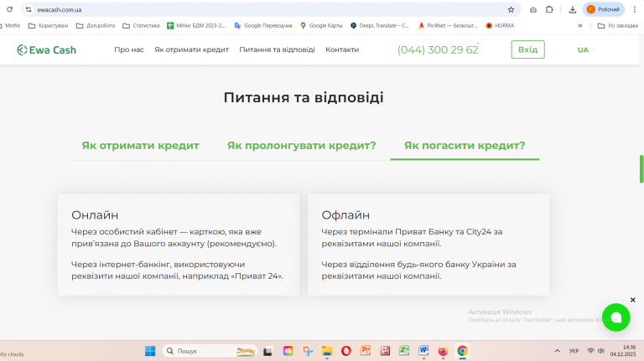This screenshot has width=644, height=361.
Task: Open the Мітінг БДМ 2023 bookmark
Action: 196,25
